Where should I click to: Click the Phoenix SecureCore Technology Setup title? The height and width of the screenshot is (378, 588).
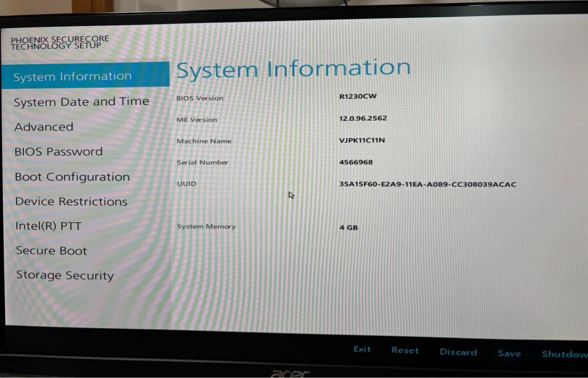point(60,42)
